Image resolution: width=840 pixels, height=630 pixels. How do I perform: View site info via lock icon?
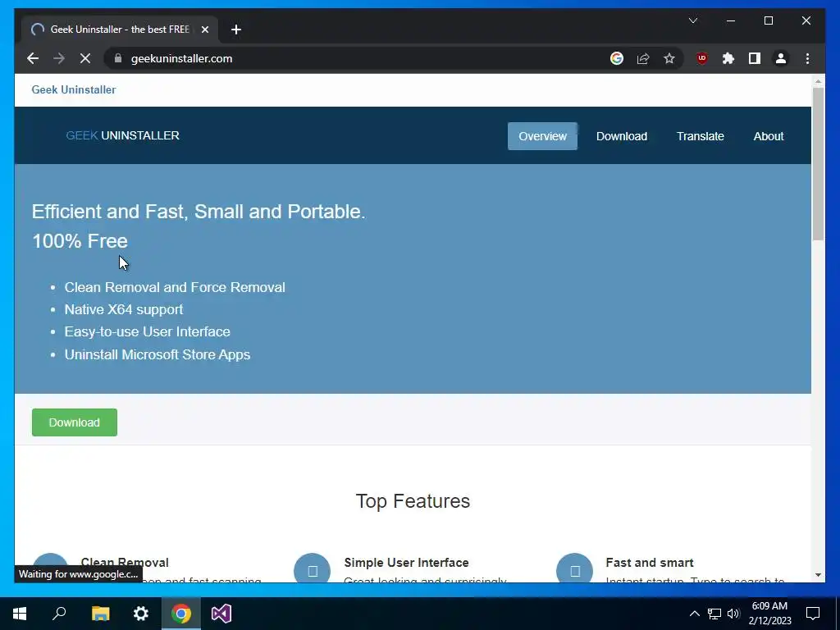(118, 58)
